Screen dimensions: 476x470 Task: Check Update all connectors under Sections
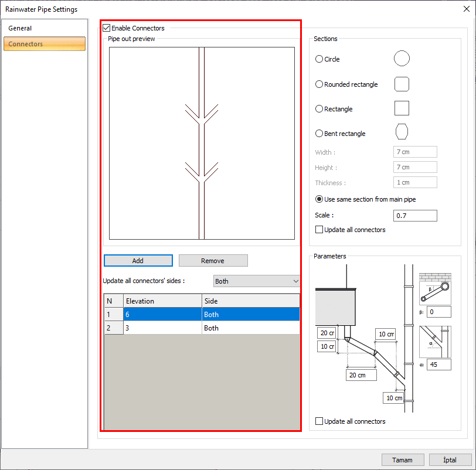click(x=319, y=230)
